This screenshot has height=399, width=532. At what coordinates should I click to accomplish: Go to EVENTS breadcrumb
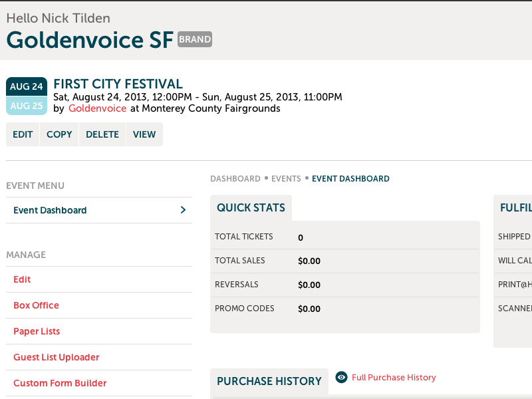pyautogui.click(x=286, y=179)
